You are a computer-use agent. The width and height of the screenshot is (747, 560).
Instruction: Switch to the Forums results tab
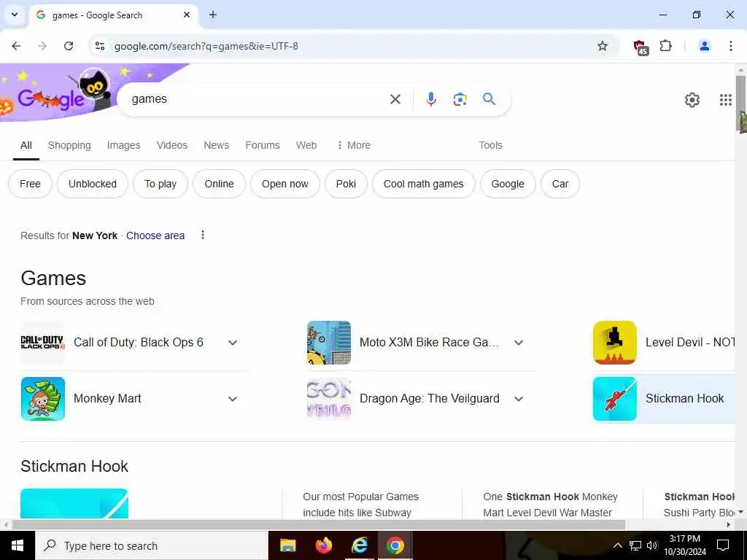coord(263,145)
